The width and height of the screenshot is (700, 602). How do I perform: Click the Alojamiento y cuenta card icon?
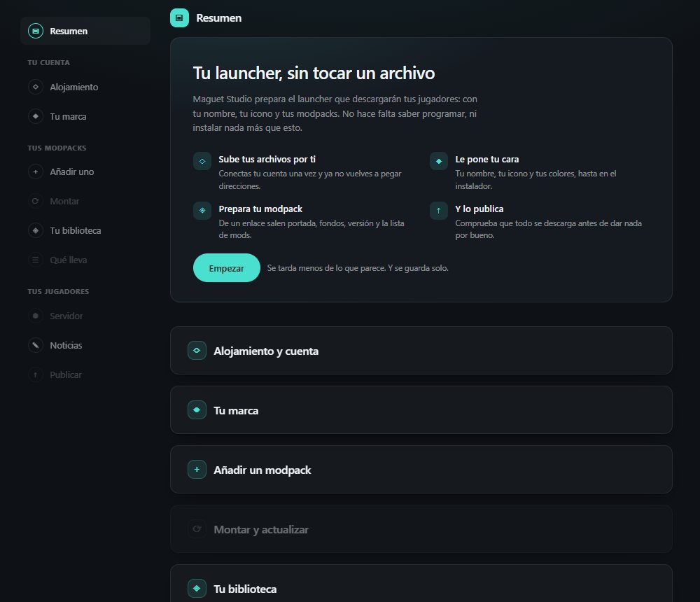click(x=197, y=351)
